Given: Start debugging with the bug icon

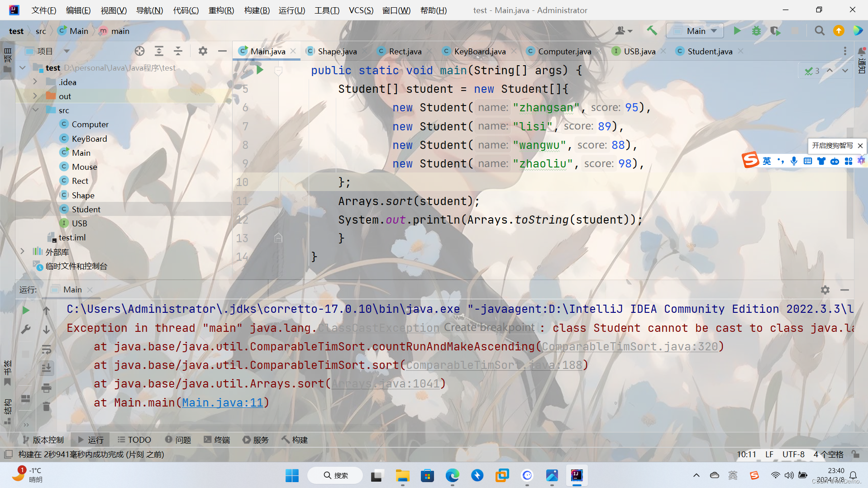Looking at the screenshot, I should (x=756, y=31).
